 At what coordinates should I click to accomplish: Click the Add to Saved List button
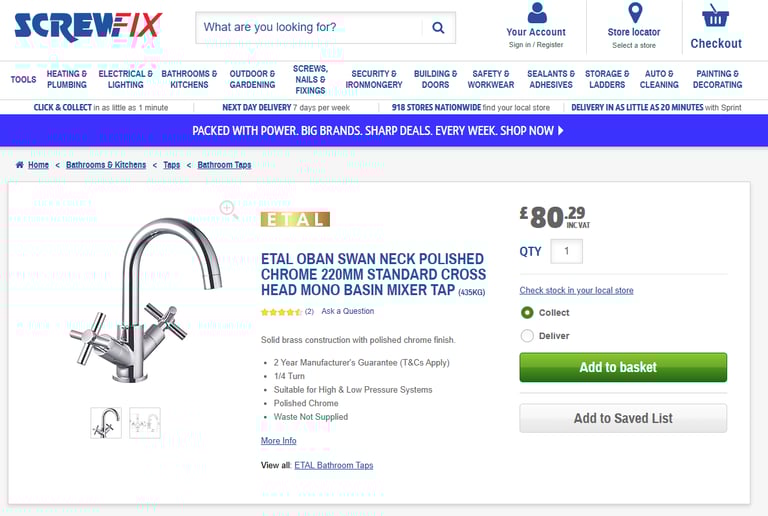[x=623, y=418]
